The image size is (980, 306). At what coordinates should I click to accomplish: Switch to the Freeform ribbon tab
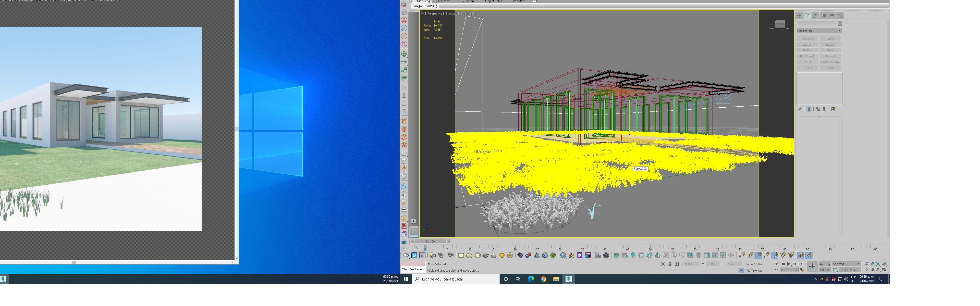[x=444, y=2]
